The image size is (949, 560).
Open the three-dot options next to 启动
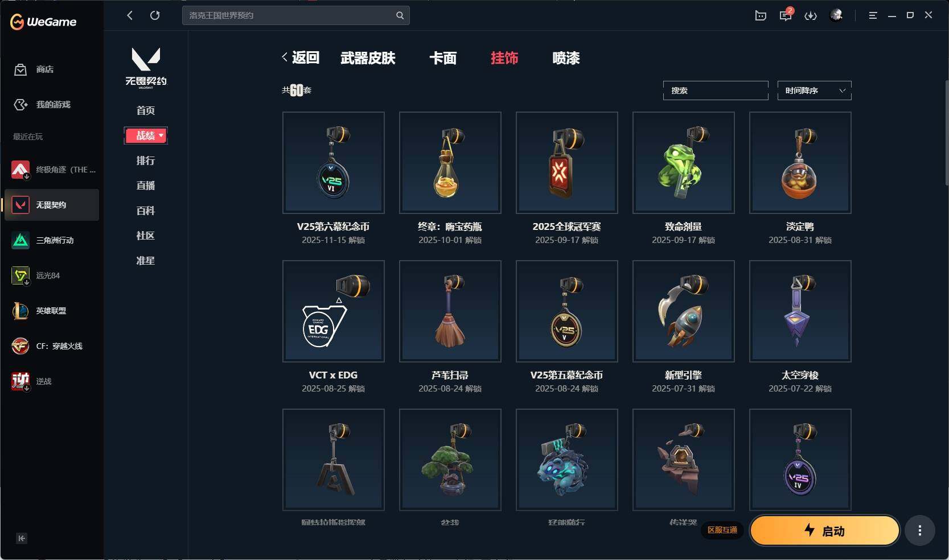coord(920,531)
